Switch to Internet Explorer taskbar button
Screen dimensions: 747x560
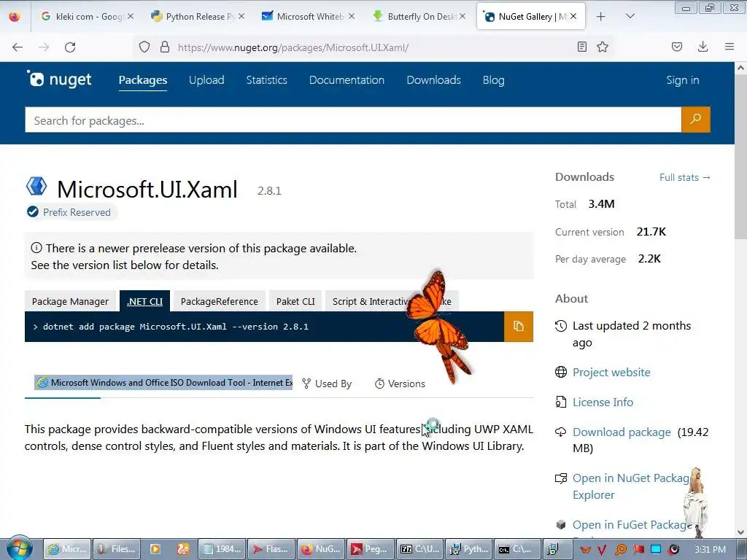point(66,549)
